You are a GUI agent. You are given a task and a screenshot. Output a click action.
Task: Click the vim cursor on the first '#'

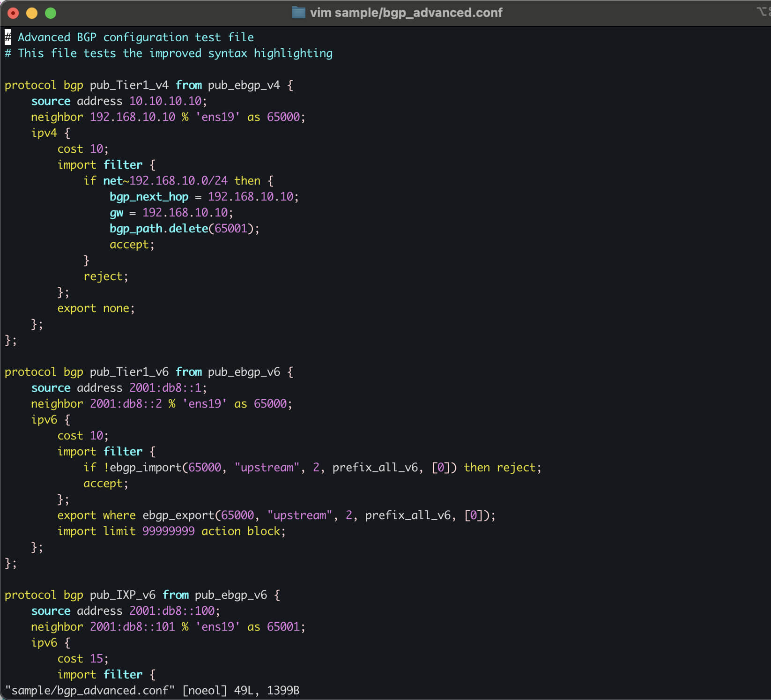[8, 37]
